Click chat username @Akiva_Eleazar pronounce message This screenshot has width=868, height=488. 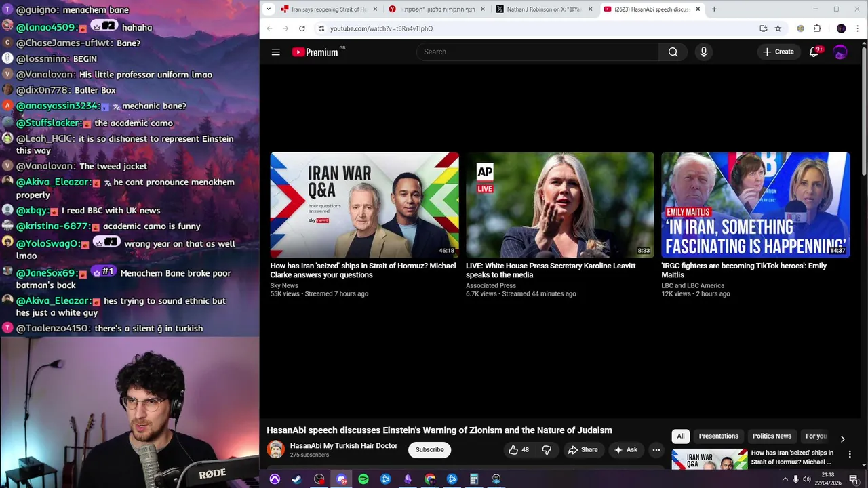[53, 182]
